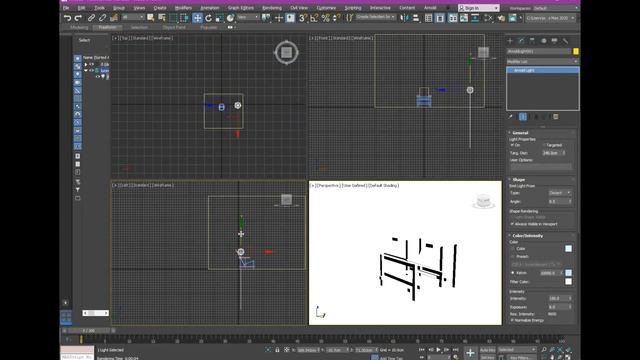Open the Modifier List dropdown
Viewport: 640px width, 360px height.
click(x=542, y=62)
